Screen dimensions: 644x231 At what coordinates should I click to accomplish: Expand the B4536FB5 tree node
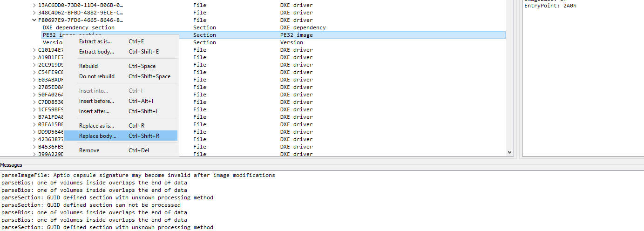[x=34, y=147]
